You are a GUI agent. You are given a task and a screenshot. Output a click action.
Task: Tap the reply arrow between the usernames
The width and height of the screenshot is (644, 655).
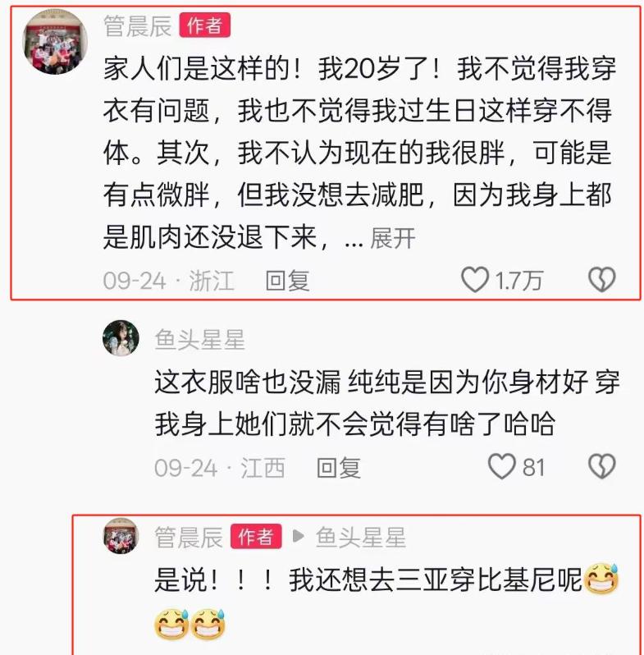[298, 536]
